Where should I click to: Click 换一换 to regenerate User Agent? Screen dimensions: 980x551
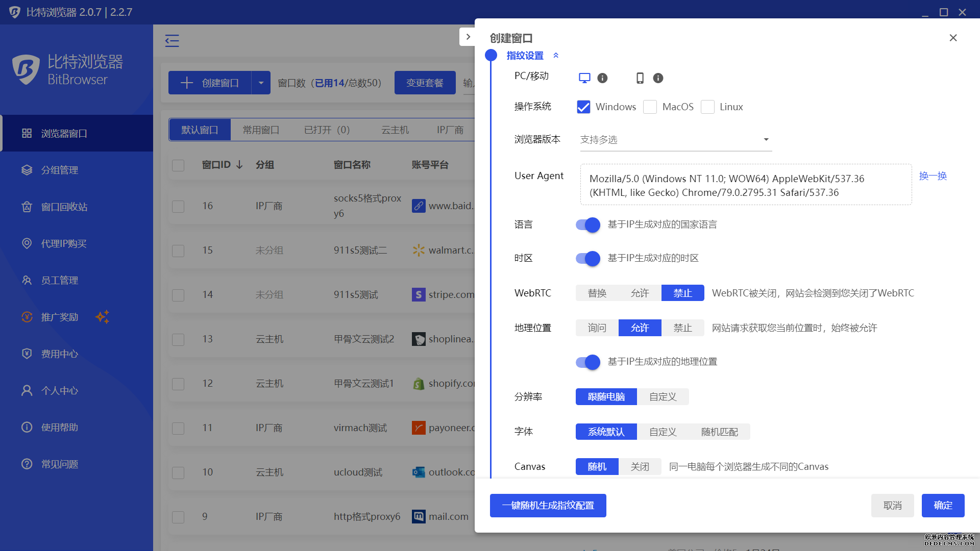point(933,176)
